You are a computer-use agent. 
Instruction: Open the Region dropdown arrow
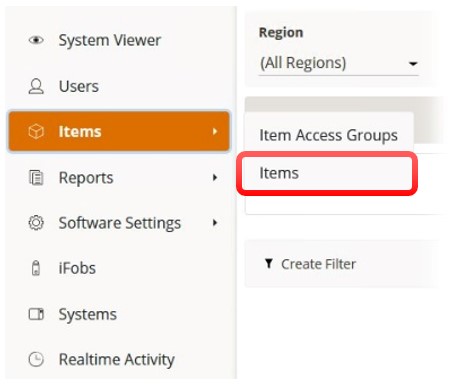(x=413, y=64)
